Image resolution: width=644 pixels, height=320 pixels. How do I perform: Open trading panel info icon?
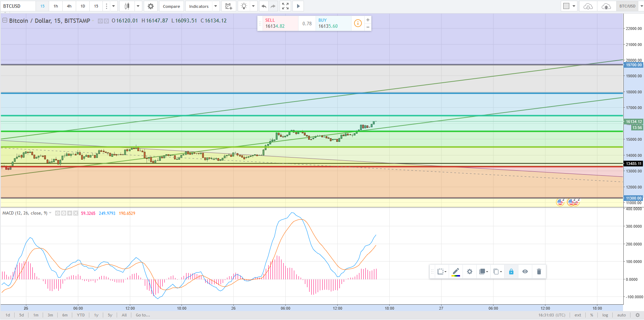(x=358, y=24)
